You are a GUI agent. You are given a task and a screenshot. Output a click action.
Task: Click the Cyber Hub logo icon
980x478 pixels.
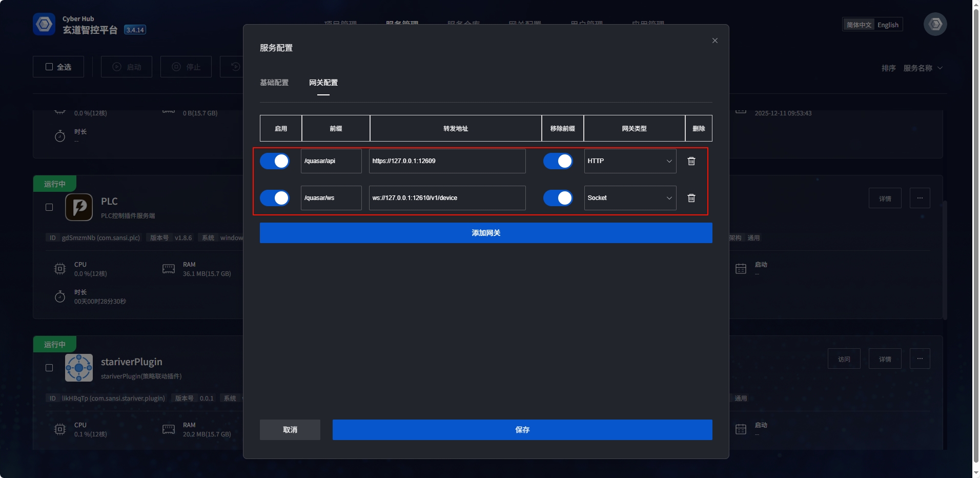click(44, 24)
